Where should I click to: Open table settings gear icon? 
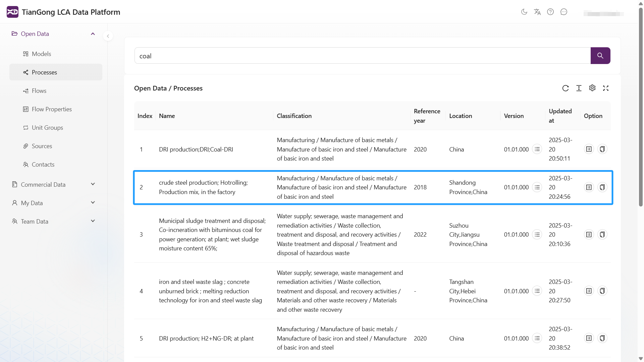coord(592,88)
